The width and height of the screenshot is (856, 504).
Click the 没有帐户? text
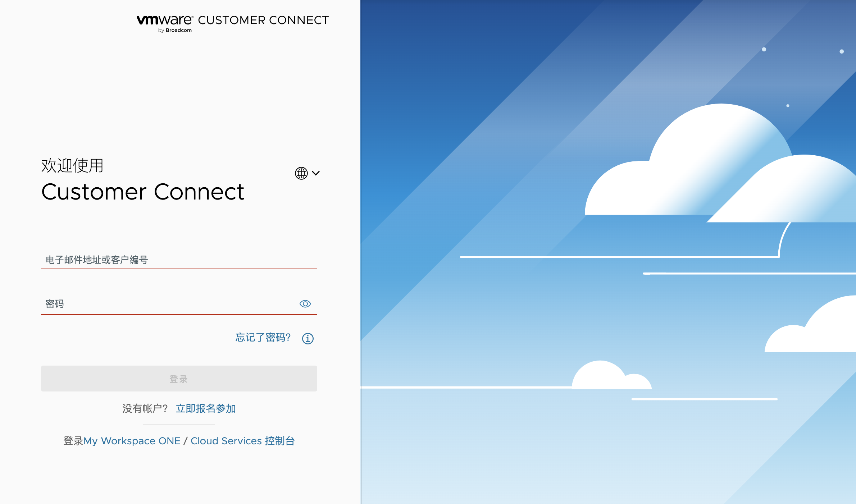tap(145, 408)
